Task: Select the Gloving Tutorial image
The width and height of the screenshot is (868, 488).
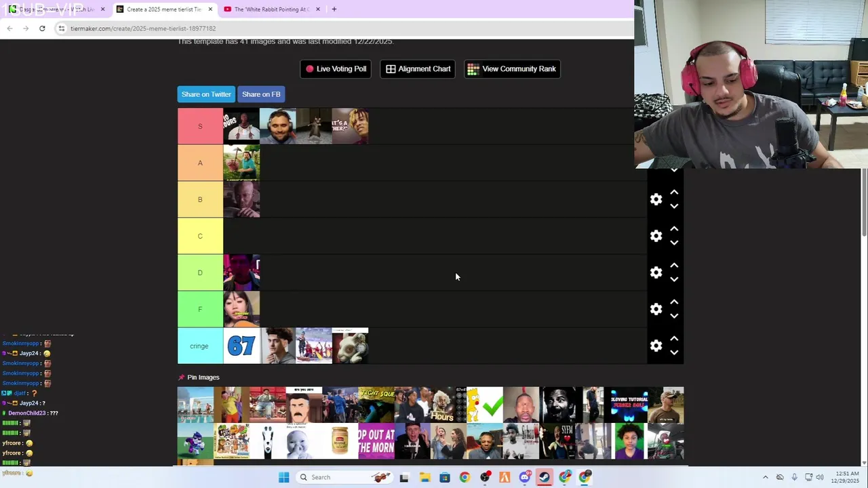Action: pos(629,405)
